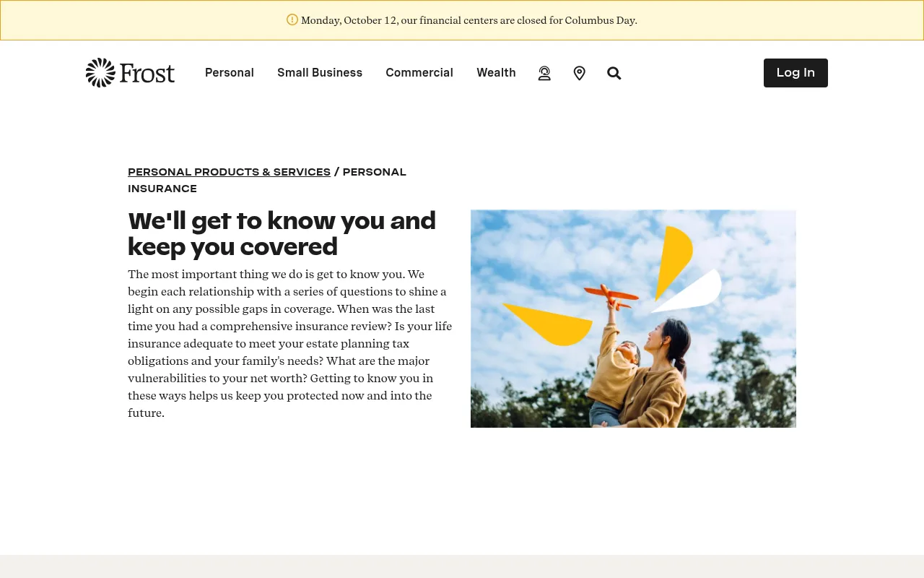924x578 pixels.
Task: Click the "Personal Insurance" breadcrumb text
Action: 267,180
